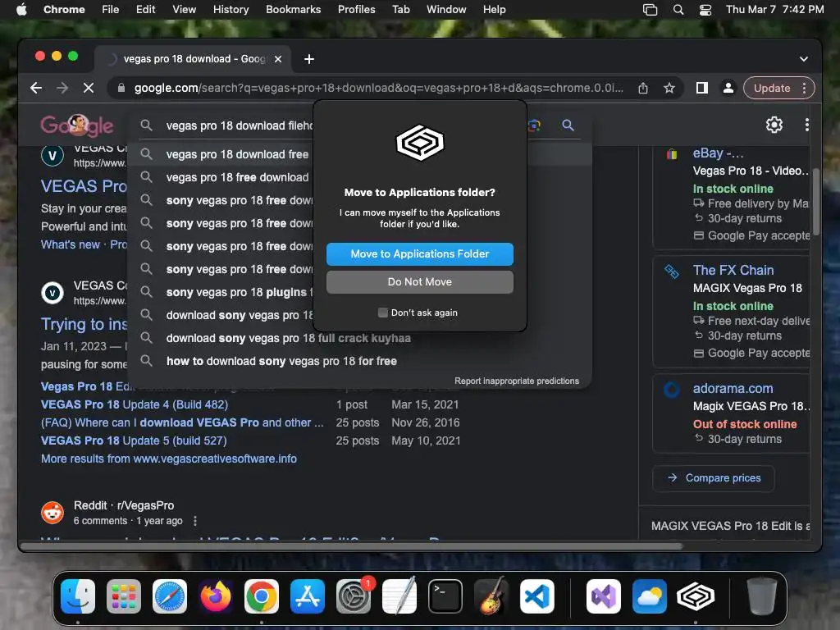The width and height of the screenshot is (840, 630).
Task: Click Move to Applications Folder button
Action: coord(419,254)
